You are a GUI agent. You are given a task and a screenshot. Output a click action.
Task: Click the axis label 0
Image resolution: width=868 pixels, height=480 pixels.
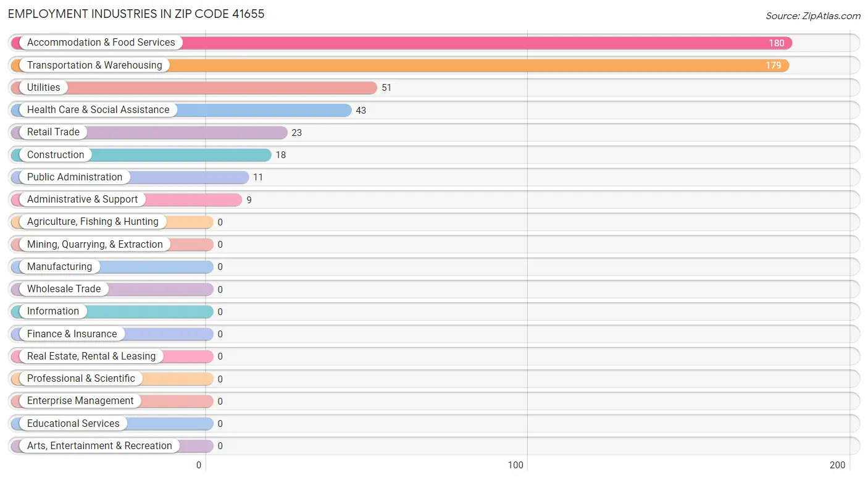(199, 465)
